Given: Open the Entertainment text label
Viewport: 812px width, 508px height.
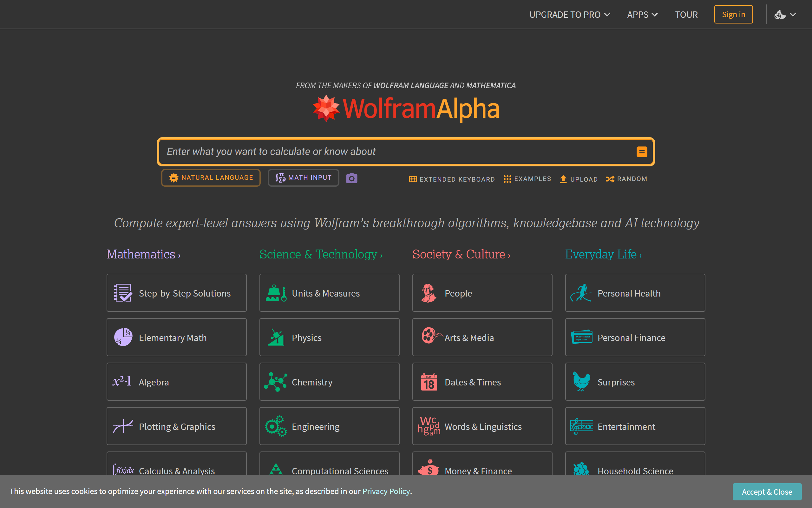Looking at the screenshot, I should (x=626, y=427).
